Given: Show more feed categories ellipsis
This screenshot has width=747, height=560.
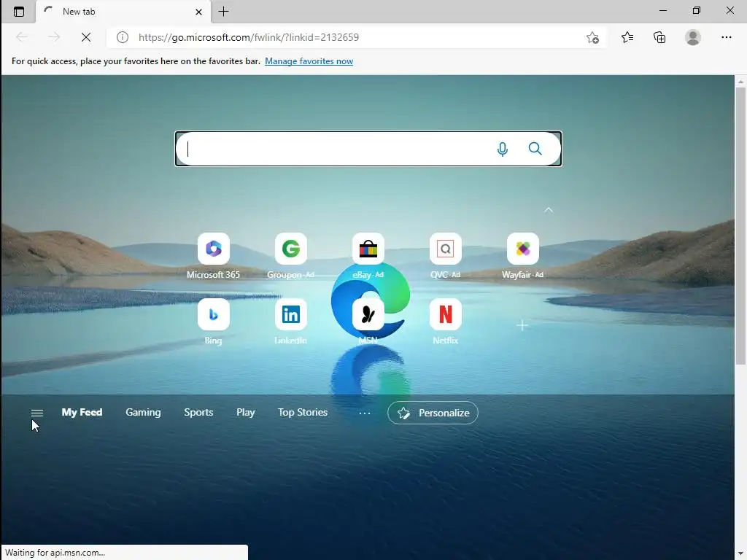Looking at the screenshot, I should point(365,413).
